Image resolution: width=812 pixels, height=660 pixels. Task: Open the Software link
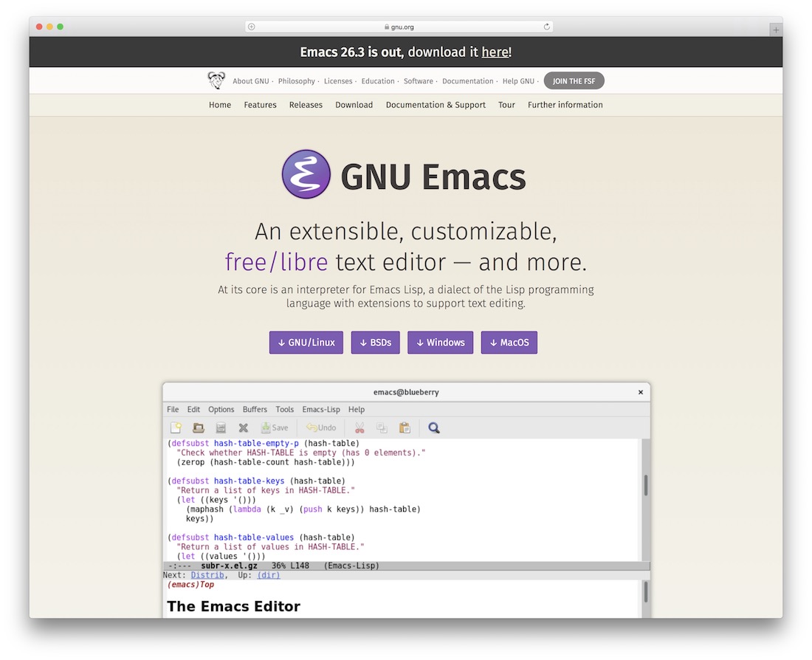tap(419, 80)
